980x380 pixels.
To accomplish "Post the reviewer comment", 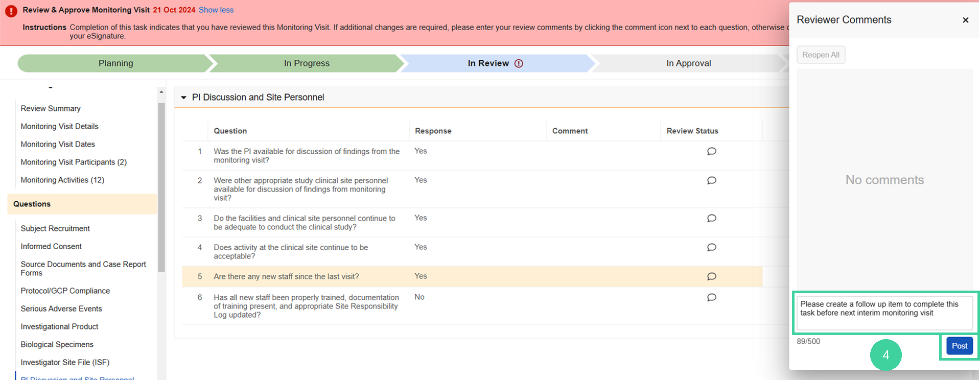I will (x=959, y=346).
